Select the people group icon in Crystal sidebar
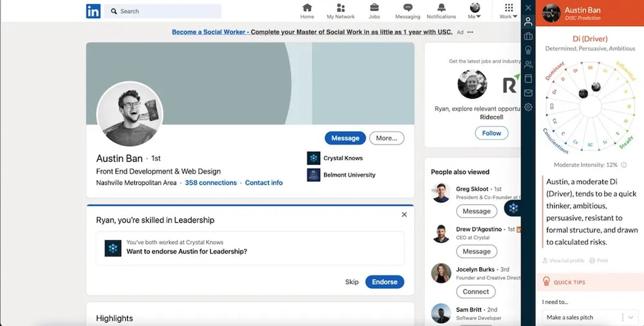 tap(528, 64)
